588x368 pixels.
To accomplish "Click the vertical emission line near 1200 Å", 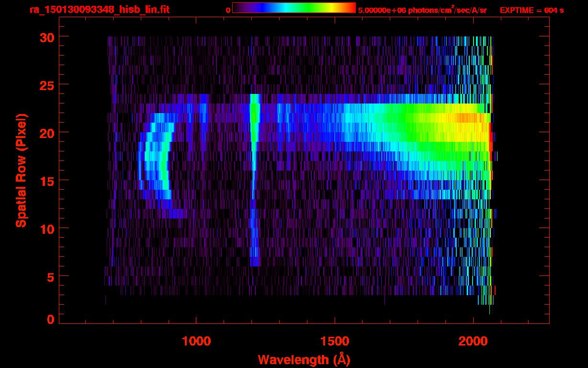I will (254, 144).
